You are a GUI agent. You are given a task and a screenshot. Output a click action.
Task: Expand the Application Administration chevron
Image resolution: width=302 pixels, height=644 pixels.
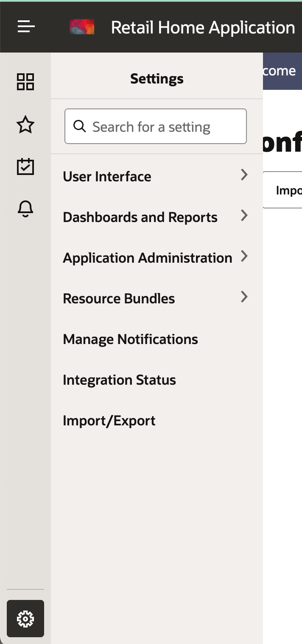pos(244,256)
